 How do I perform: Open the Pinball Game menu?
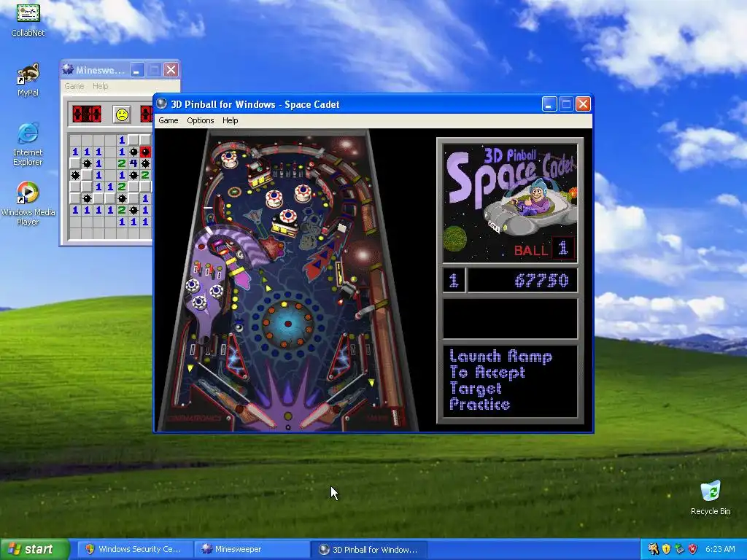click(x=169, y=120)
